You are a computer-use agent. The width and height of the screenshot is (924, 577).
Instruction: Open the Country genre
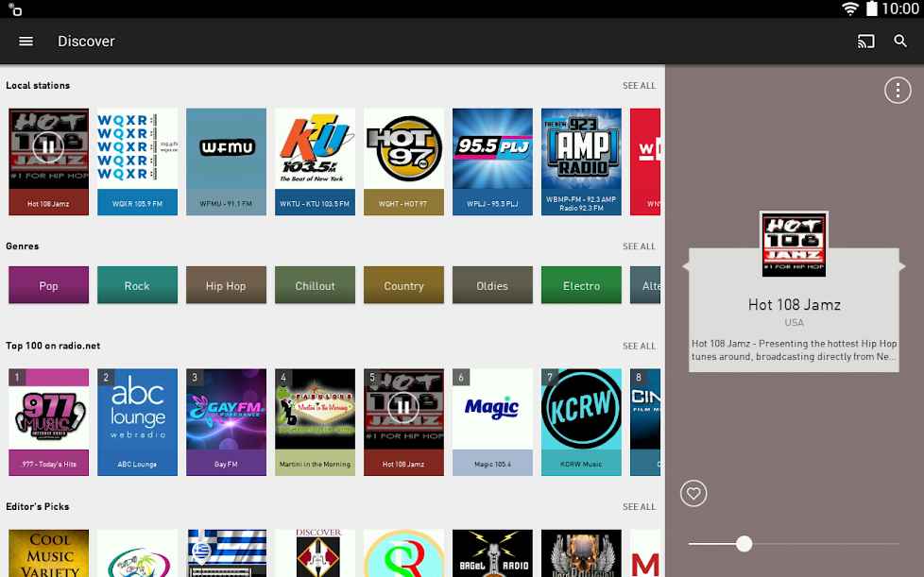(x=403, y=285)
